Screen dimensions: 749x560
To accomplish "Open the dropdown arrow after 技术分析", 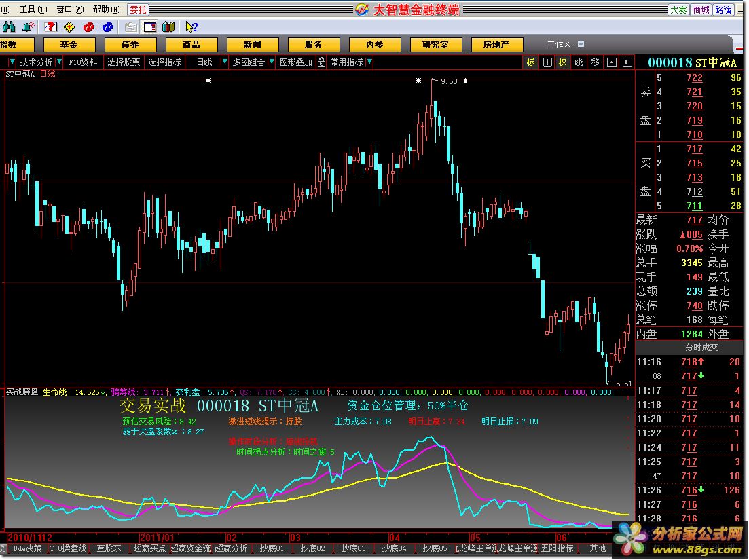I will point(59,62).
